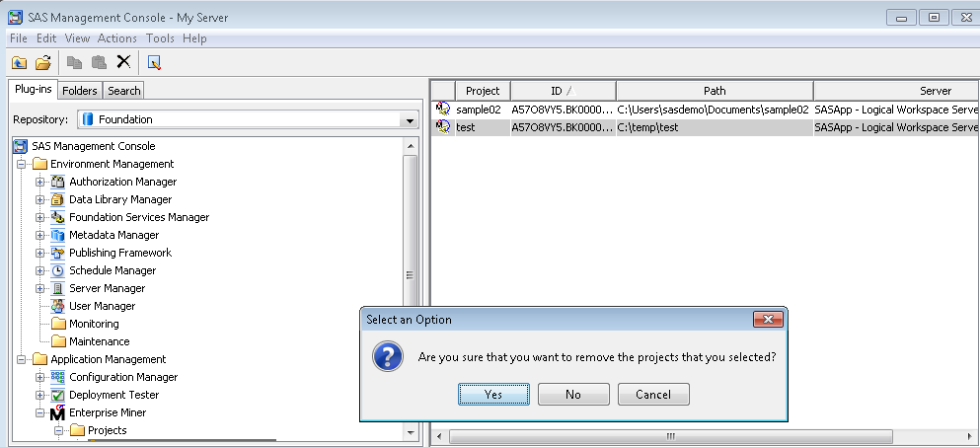The image size is (980, 447).
Task: Click the open folder toolbar icon
Action: [42, 62]
